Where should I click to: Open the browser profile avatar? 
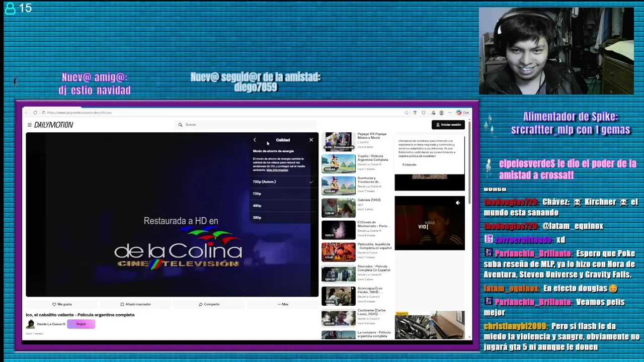click(x=441, y=113)
